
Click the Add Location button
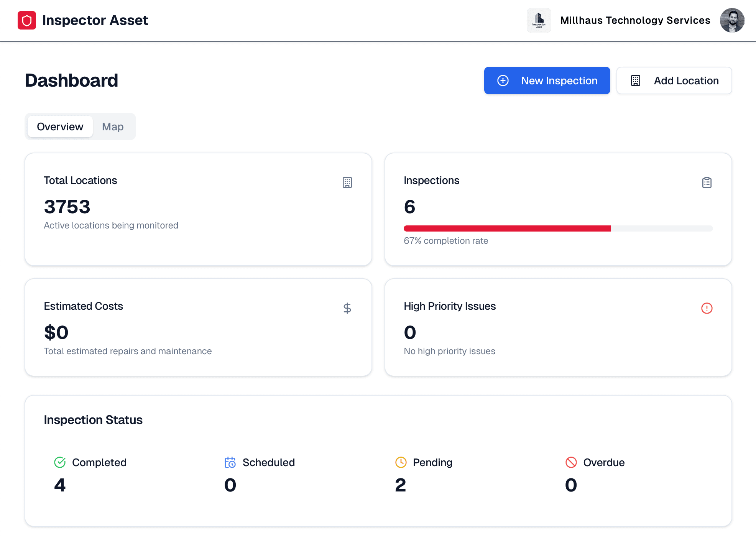[x=674, y=81]
